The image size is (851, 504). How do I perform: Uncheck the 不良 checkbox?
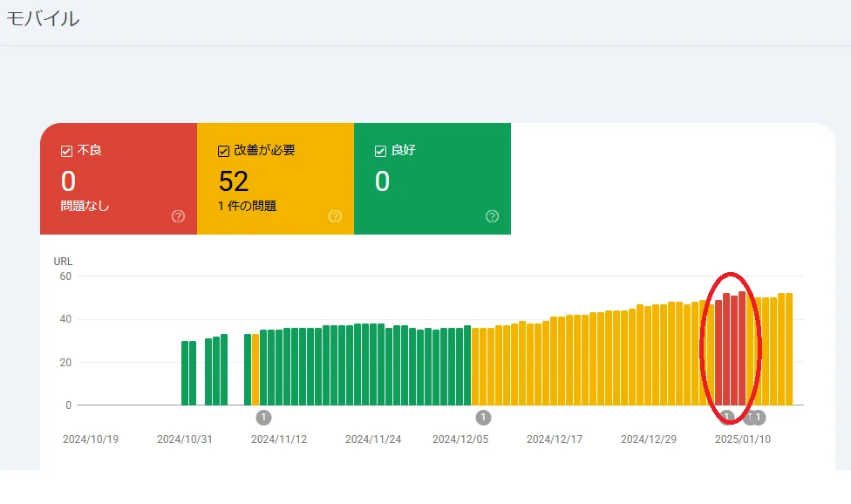[67, 152]
